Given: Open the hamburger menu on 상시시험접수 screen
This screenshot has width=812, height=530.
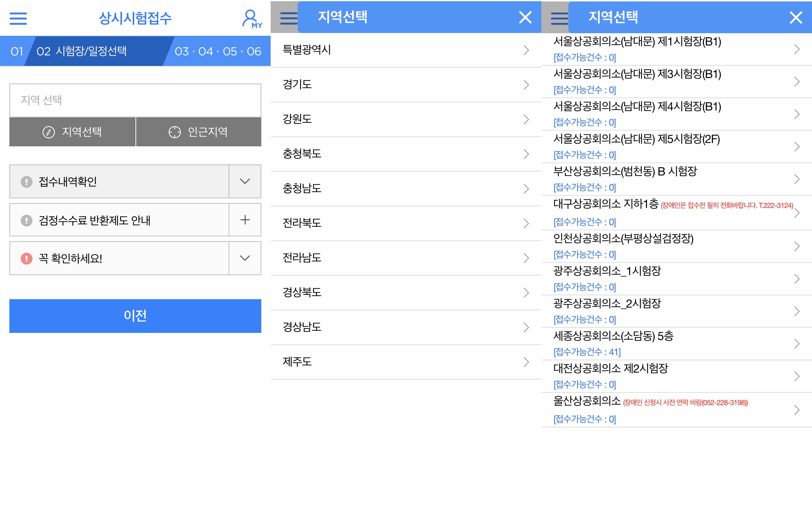Looking at the screenshot, I should click(18, 19).
